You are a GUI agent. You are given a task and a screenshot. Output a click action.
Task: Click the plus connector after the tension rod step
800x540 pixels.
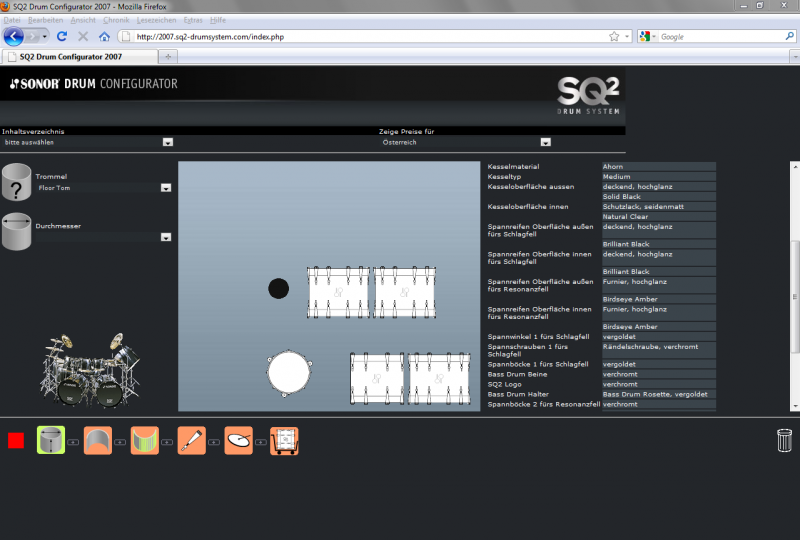tap(214, 442)
